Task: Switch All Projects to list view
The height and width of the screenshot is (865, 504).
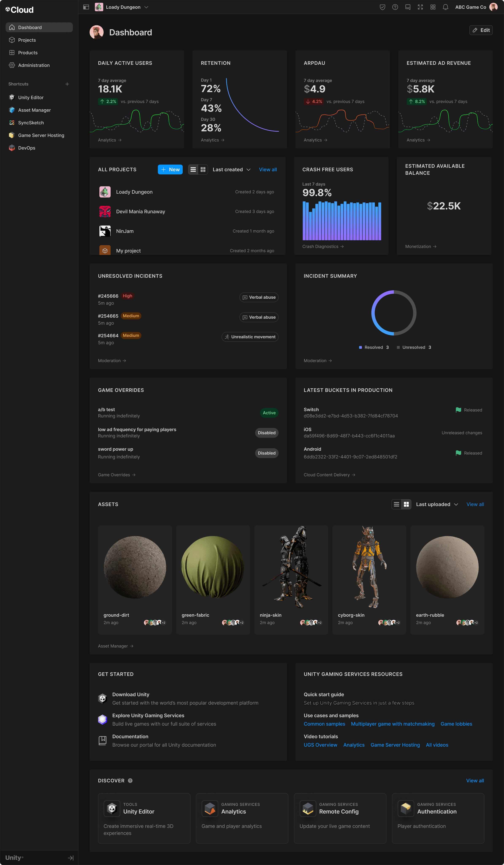Action: click(193, 170)
